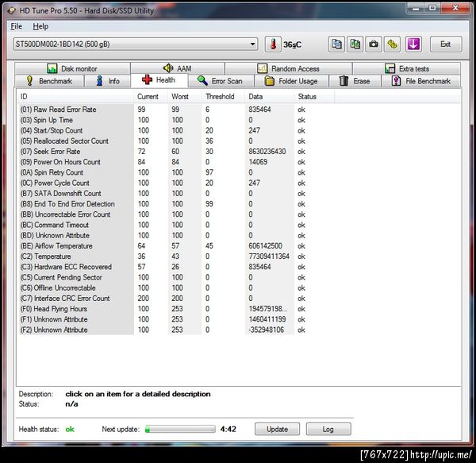Switch to the Benchmark tab
Screen dimensions: 476x463
[x=49, y=81]
